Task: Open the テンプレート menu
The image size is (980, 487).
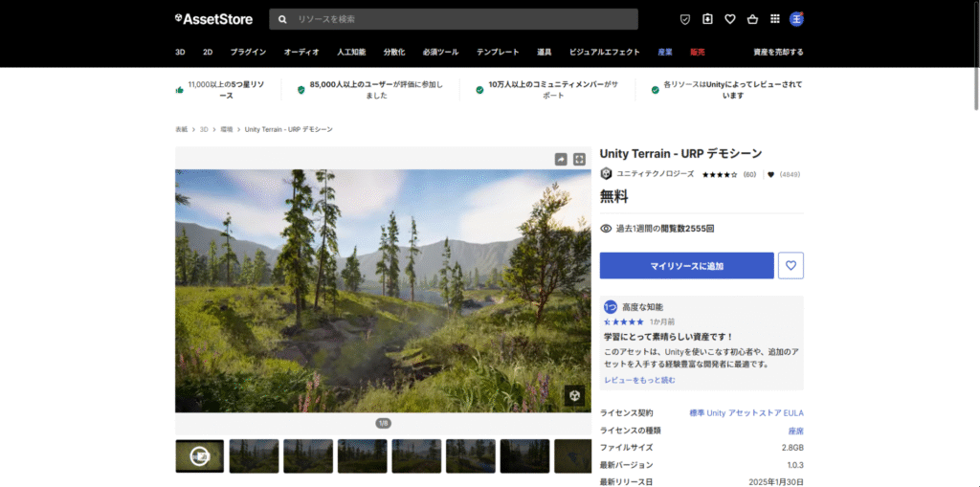Action: click(498, 53)
